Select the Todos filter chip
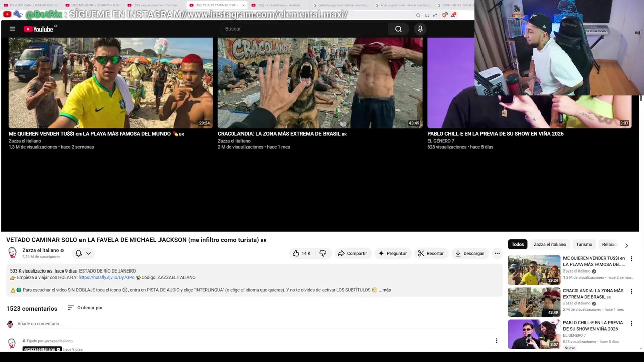 point(518,245)
